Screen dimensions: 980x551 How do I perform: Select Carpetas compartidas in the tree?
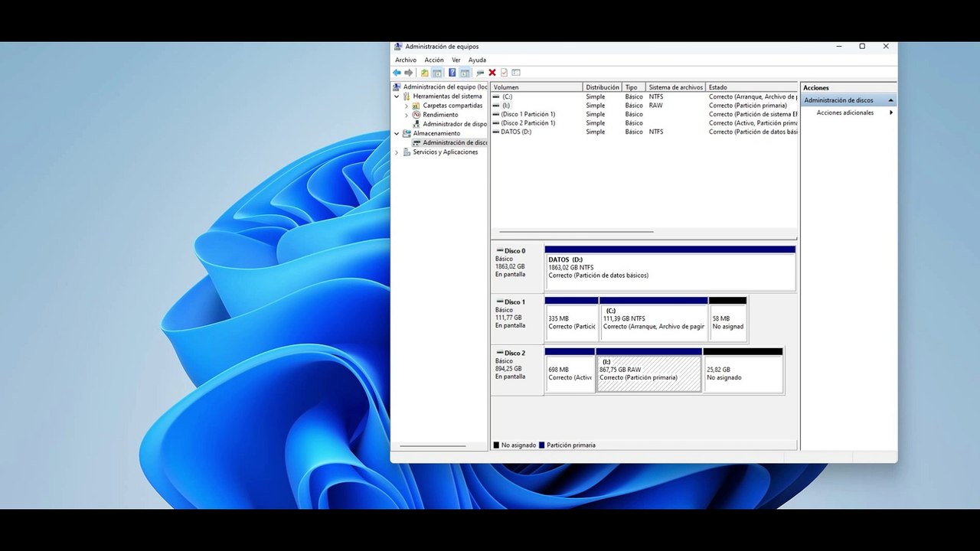point(452,106)
